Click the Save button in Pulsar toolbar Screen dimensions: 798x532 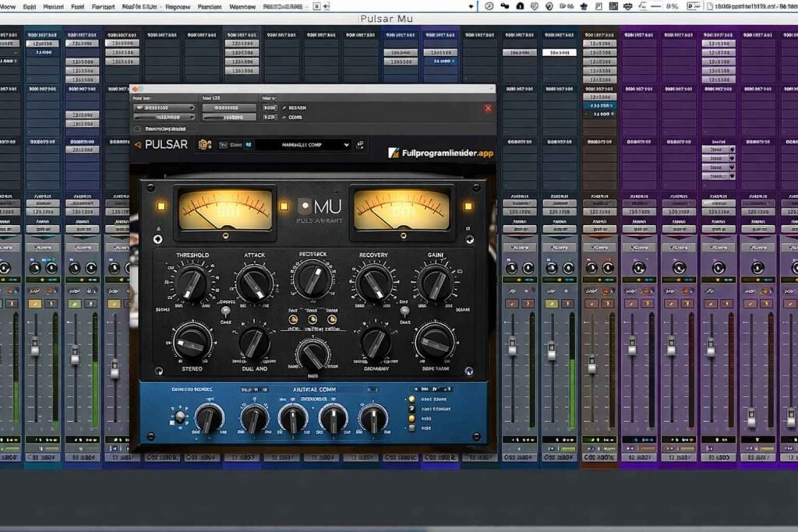[235, 145]
